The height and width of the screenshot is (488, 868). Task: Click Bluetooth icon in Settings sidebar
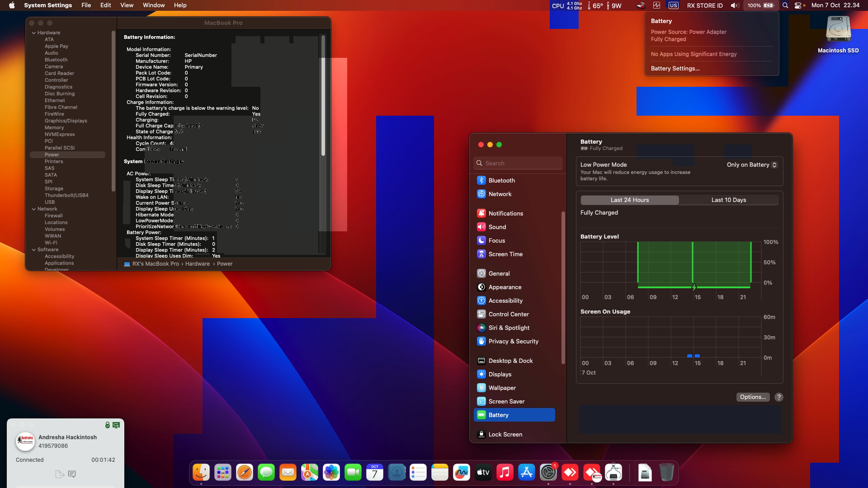pyautogui.click(x=481, y=180)
